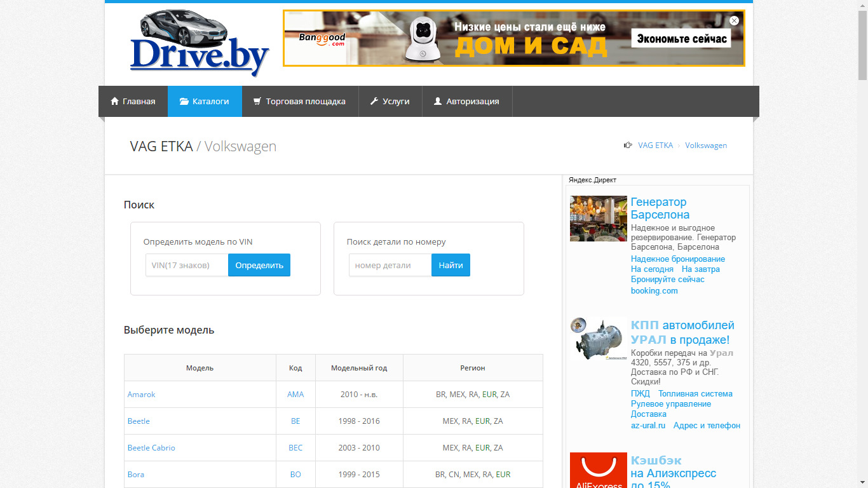Open the Amarok model link
The image size is (868, 488).
tap(141, 395)
